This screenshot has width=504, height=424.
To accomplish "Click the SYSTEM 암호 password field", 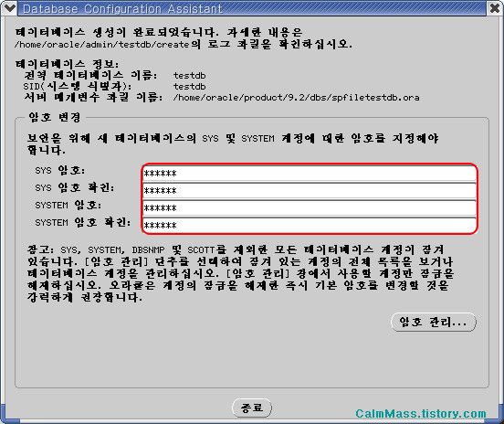I will click(x=310, y=208).
